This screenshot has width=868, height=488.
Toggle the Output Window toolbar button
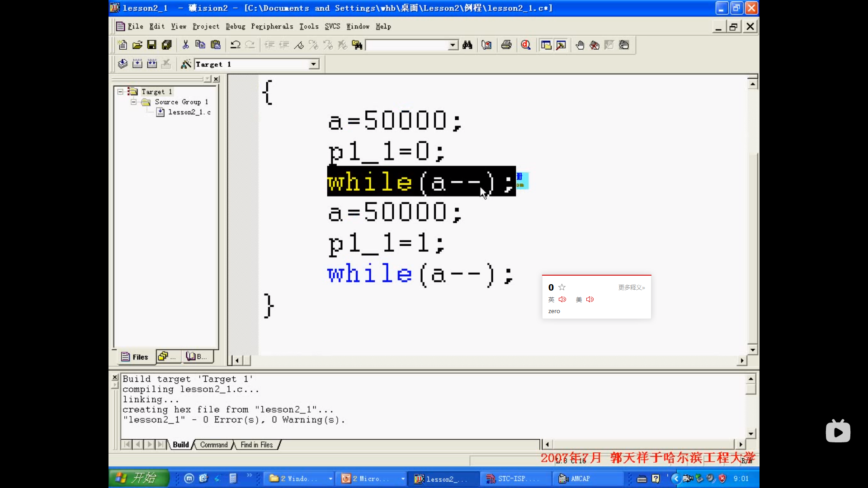[x=561, y=45]
